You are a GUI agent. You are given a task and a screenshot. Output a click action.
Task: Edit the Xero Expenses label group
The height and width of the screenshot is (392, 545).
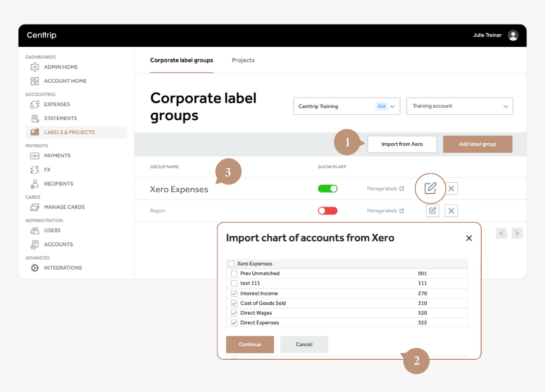[431, 188]
